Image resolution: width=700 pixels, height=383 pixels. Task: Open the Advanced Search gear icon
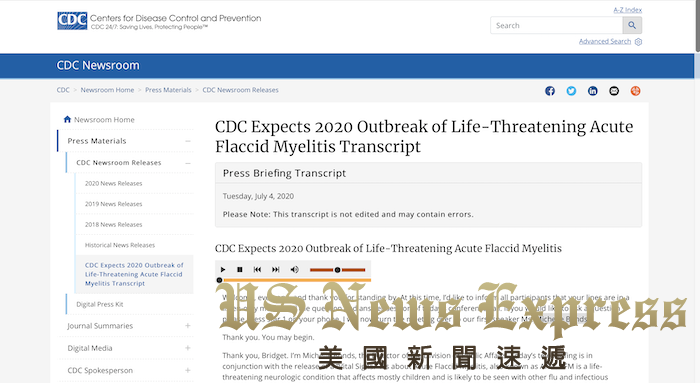click(x=638, y=42)
